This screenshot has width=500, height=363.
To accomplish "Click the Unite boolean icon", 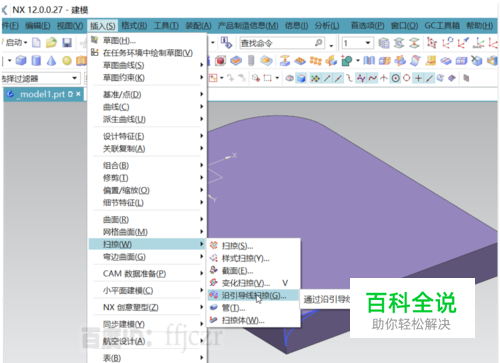I will [347, 61].
